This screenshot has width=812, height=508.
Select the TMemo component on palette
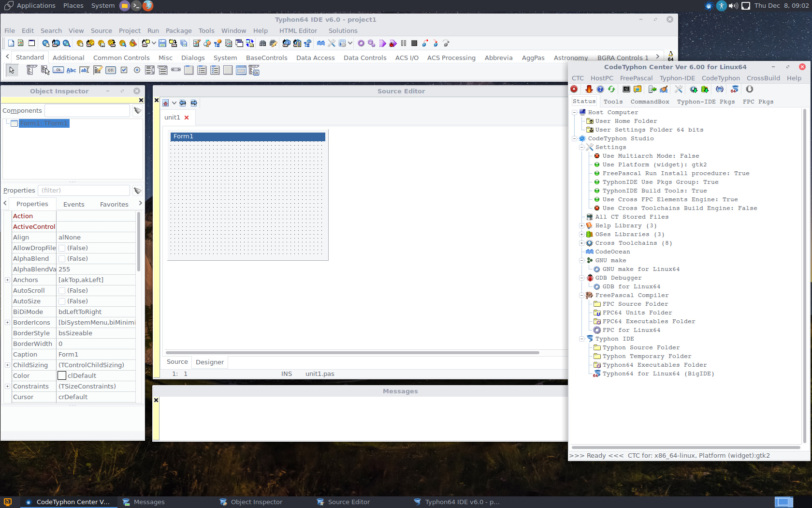click(98, 70)
